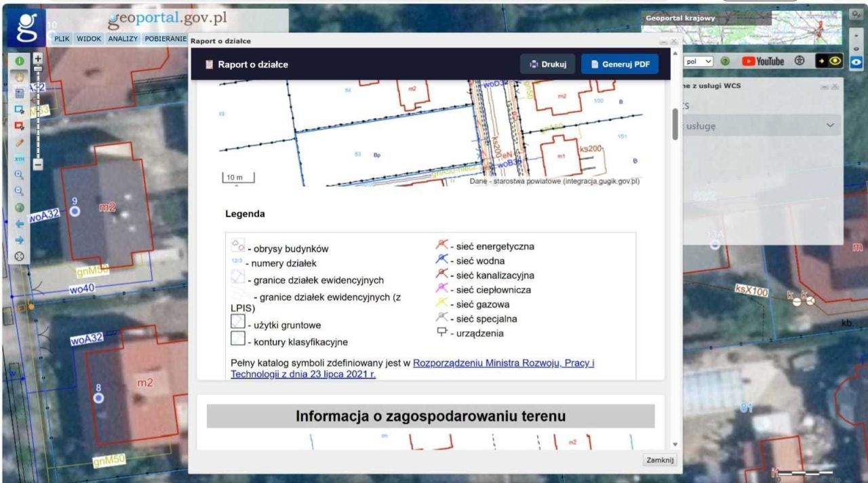Choose the red rectangle selection tool
868x483 pixels.
pos(20,126)
